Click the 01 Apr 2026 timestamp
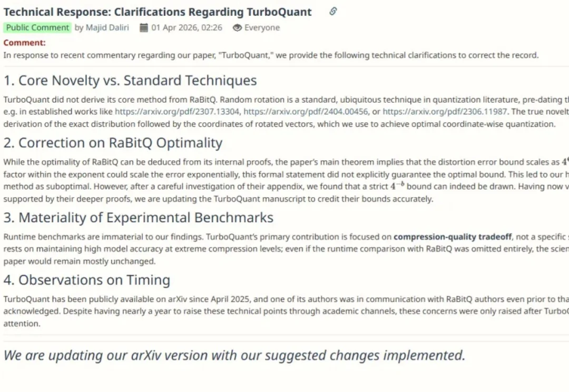This screenshot has height=392, width=569. click(187, 28)
